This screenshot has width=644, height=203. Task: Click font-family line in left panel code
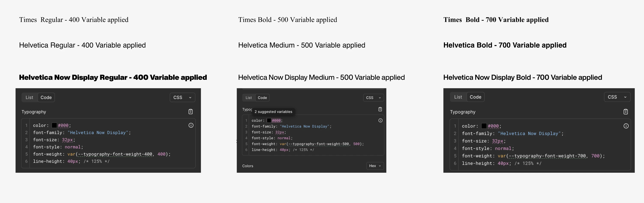click(82, 133)
